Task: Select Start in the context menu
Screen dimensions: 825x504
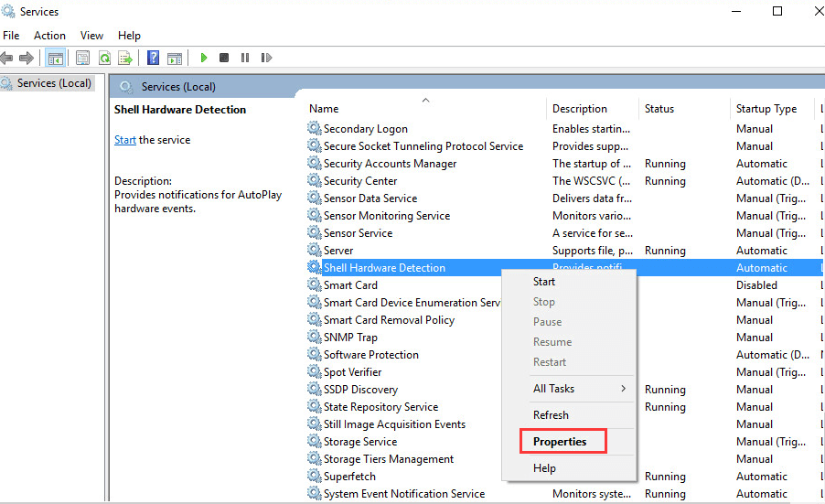Action: tap(544, 282)
